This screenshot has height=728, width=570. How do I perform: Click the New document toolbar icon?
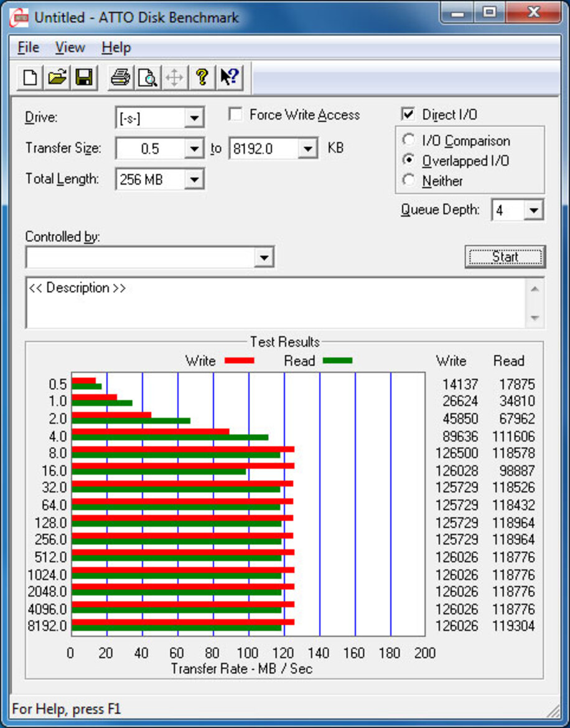tap(30, 77)
